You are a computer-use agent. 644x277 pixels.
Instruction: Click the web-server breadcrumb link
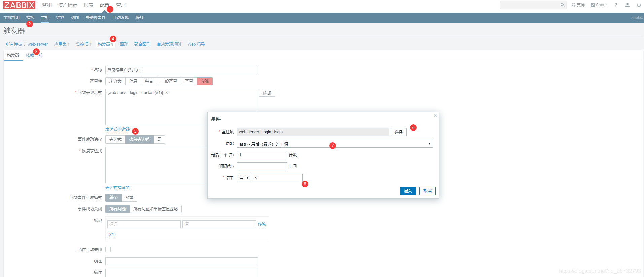click(x=38, y=44)
